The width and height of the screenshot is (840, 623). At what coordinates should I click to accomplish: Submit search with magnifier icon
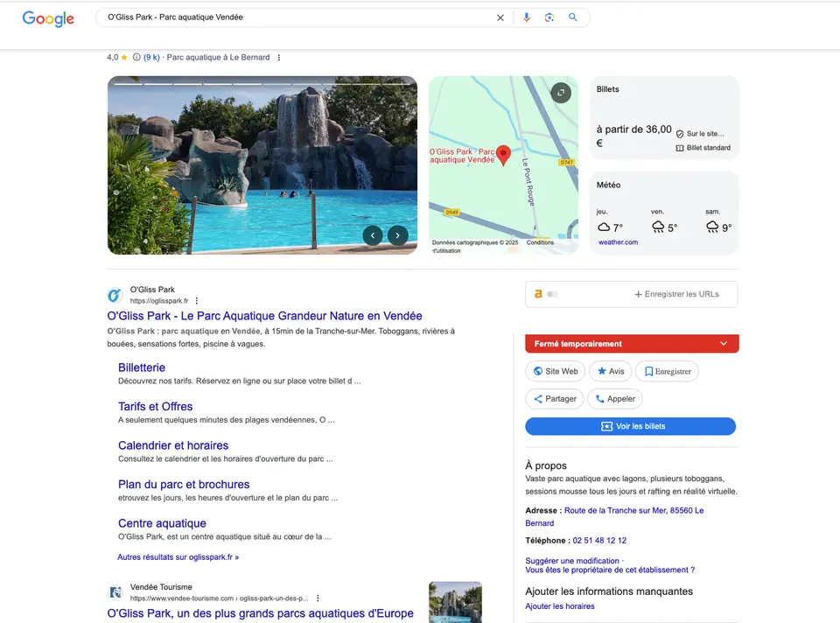click(x=572, y=17)
